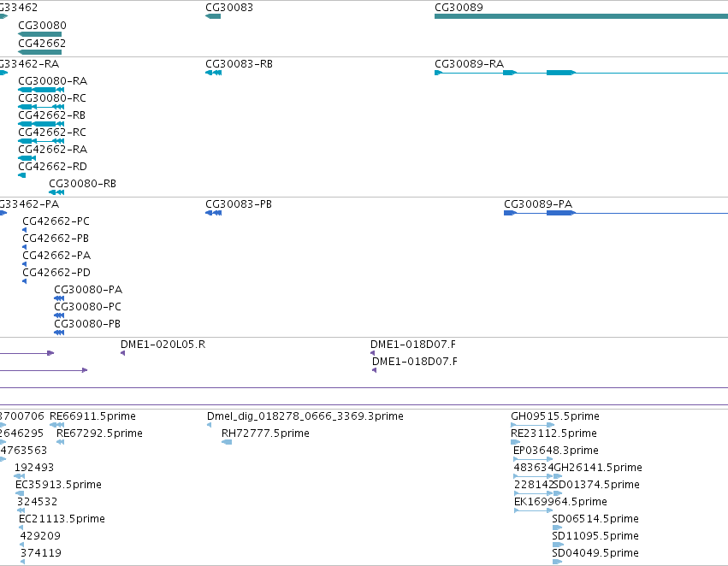The image size is (728, 566).
Task: Select the CG30080 gene label
Action: coord(42,26)
